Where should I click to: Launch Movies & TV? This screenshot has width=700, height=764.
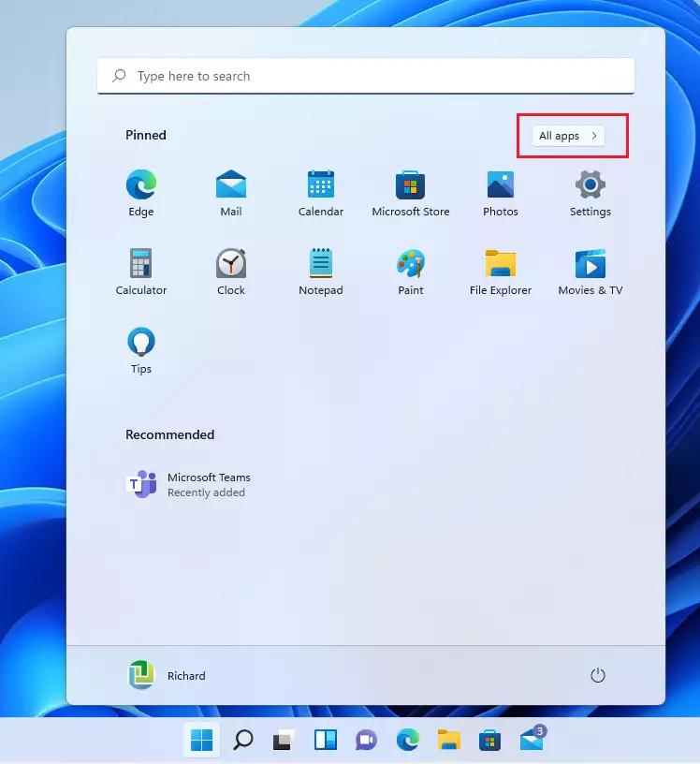click(590, 272)
